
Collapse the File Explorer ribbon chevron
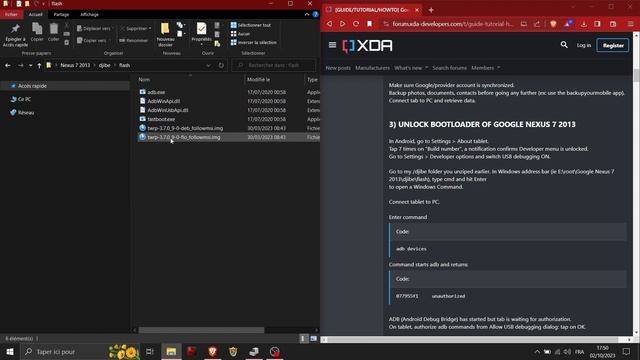[x=307, y=14]
